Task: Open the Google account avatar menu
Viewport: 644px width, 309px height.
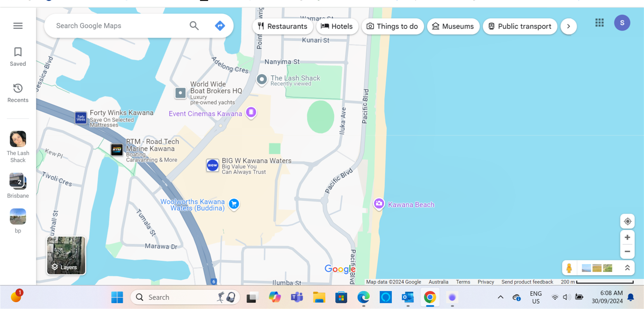Action: (x=622, y=23)
